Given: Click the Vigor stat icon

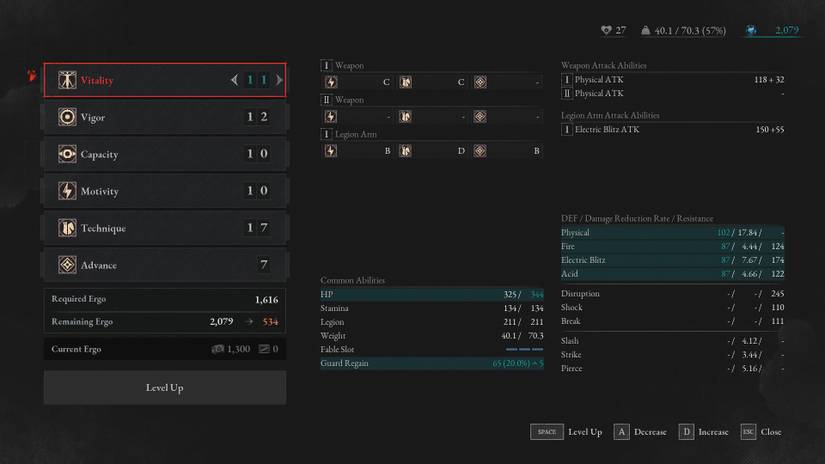Looking at the screenshot, I should pos(67,117).
